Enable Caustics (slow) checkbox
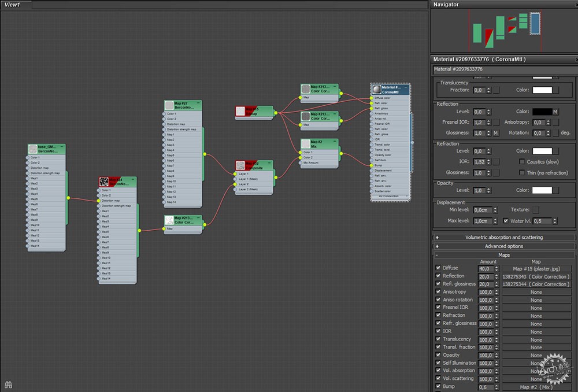Viewport: 578px width, 392px height. (521, 161)
